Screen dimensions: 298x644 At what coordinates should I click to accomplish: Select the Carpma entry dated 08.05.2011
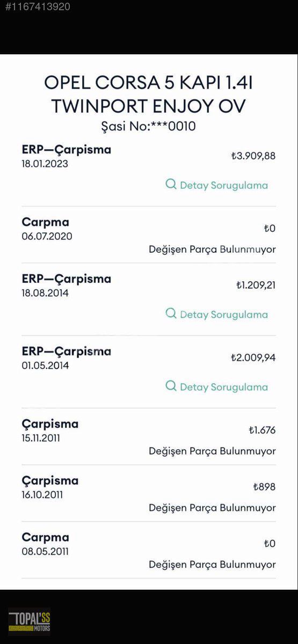tap(149, 550)
